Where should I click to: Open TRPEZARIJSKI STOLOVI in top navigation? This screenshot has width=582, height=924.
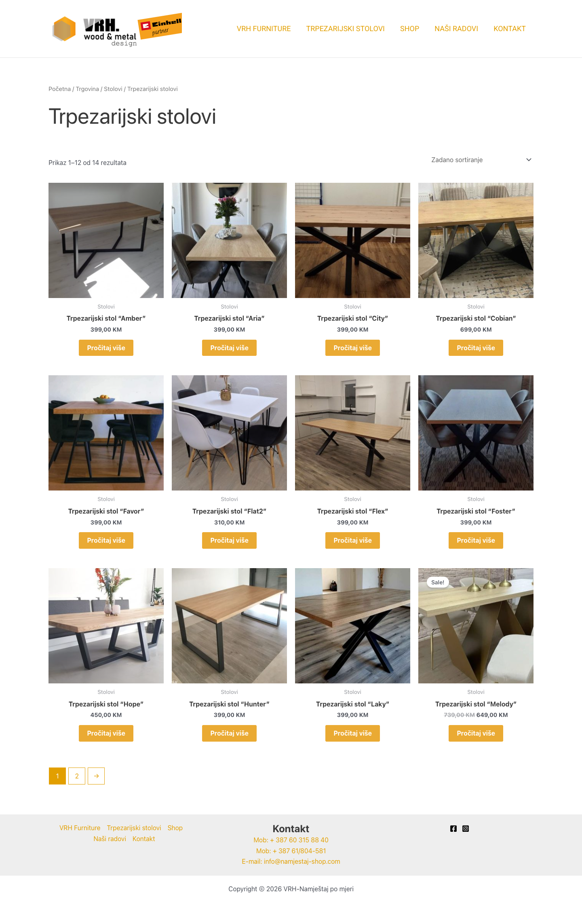pyautogui.click(x=346, y=29)
